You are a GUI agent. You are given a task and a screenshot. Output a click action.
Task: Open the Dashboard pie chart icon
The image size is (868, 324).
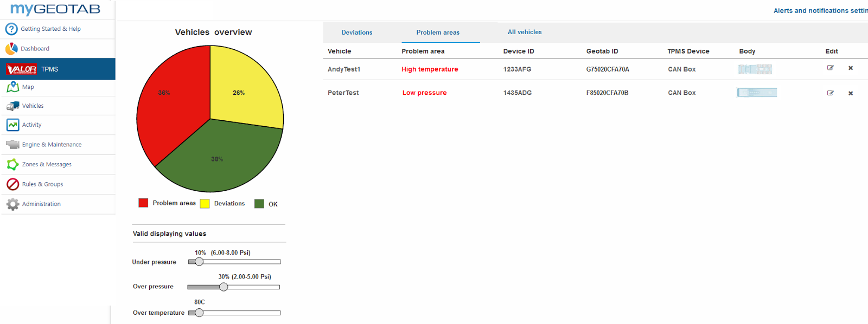click(x=11, y=49)
